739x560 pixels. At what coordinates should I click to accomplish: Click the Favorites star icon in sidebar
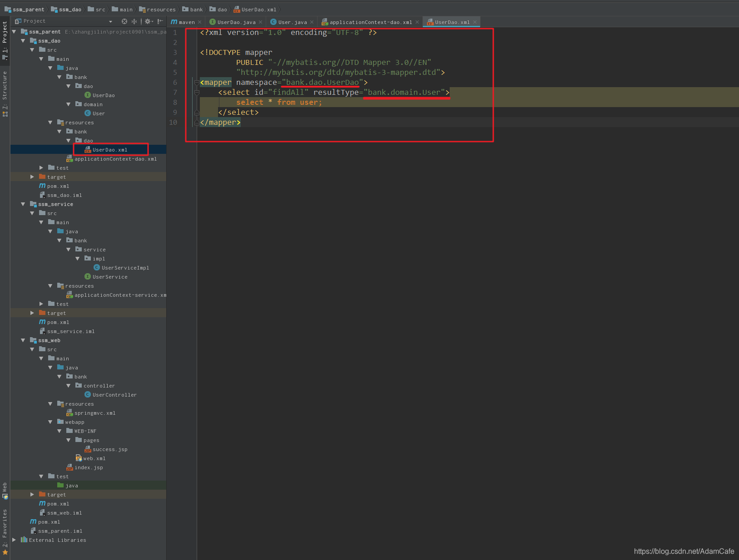(x=5, y=552)
